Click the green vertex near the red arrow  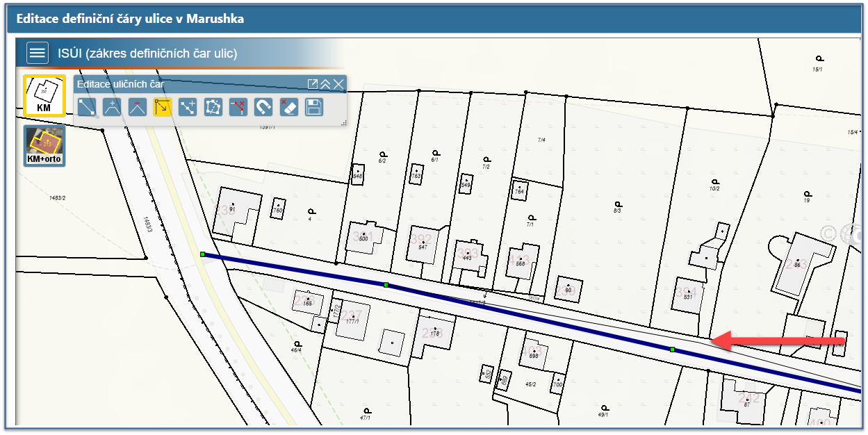tap(672, 349)
